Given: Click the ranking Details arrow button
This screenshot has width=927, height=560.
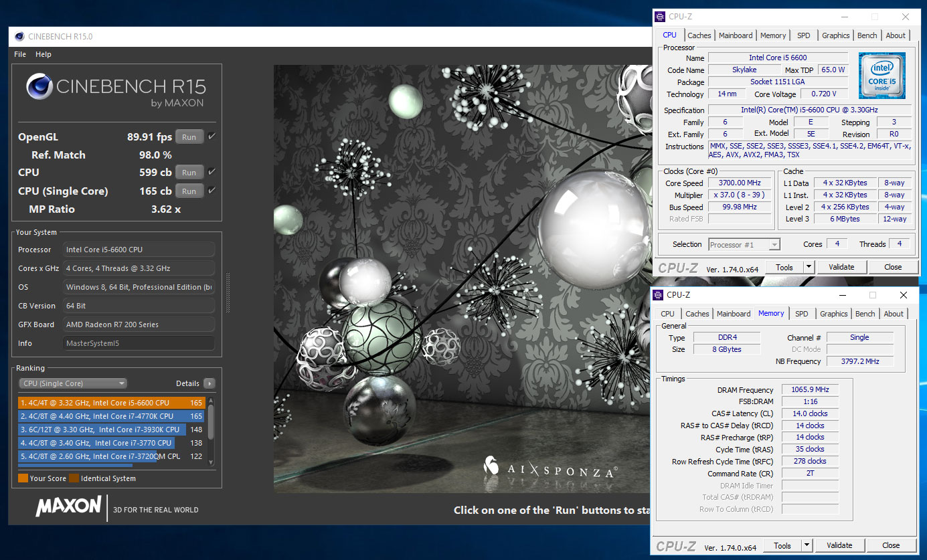Looking at the screenshot, I should point(209,383).
